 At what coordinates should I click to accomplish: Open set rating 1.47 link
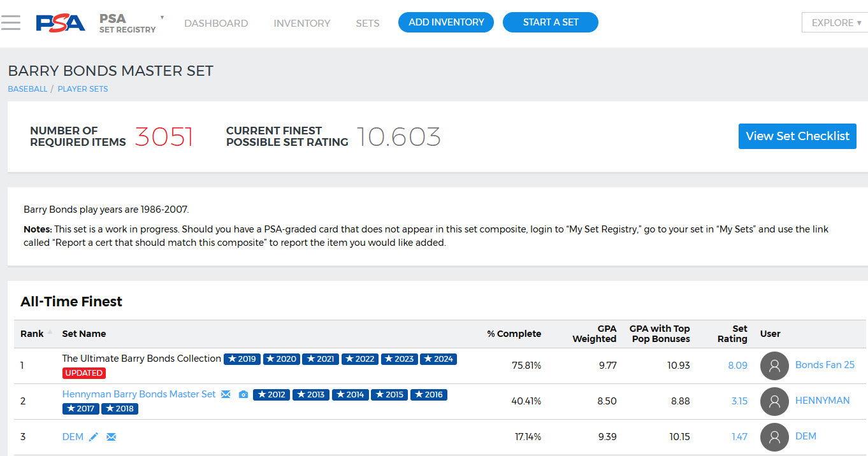coord(739,437)
